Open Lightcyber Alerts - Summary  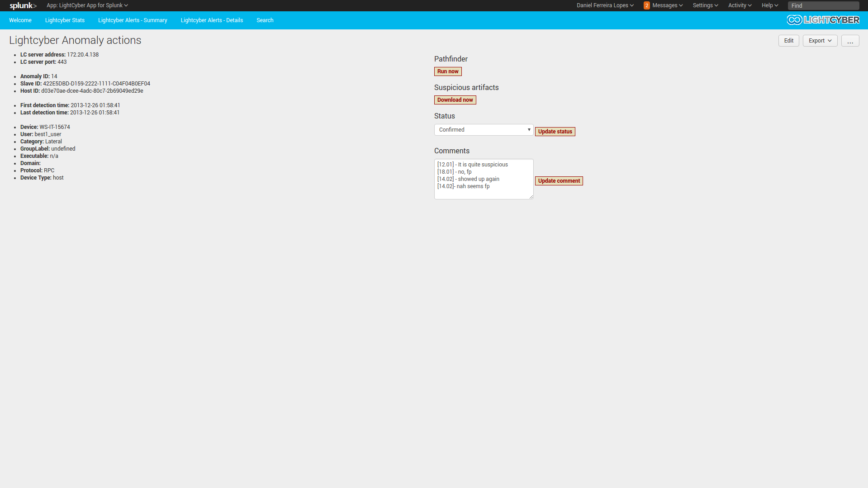point(133,20)
